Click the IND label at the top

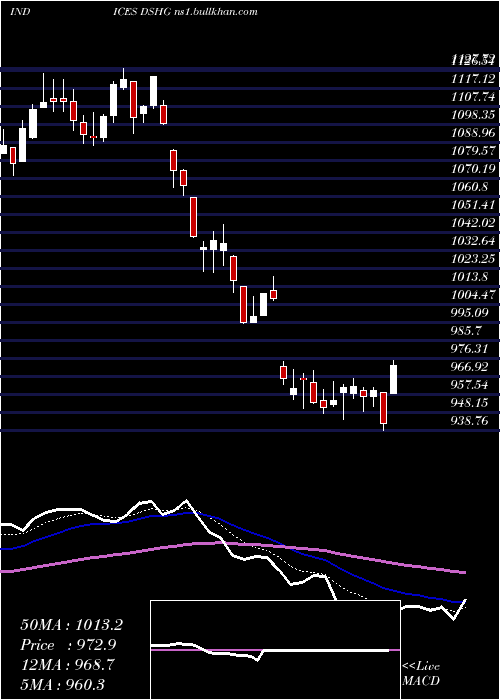click(20, 12)
